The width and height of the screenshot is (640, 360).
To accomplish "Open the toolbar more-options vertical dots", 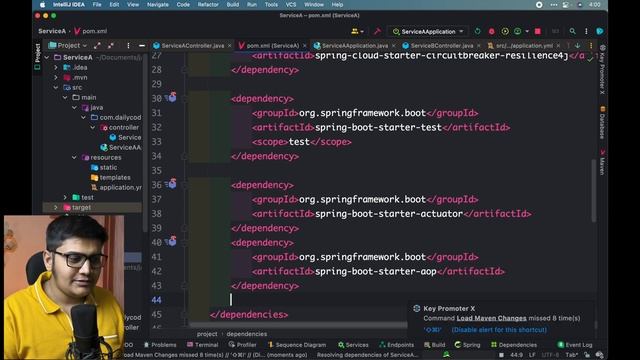I will pyautogui.click(x=586, y=31).
